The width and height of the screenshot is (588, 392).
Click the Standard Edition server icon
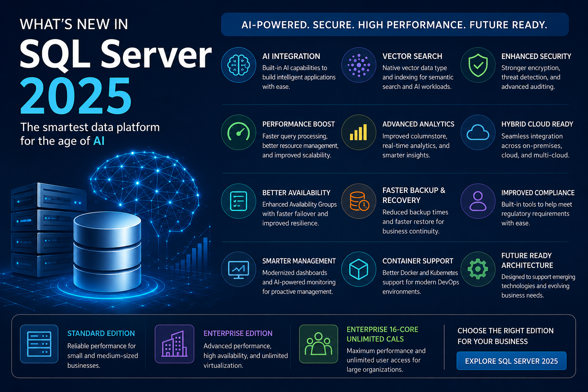(x=39, y=344)
